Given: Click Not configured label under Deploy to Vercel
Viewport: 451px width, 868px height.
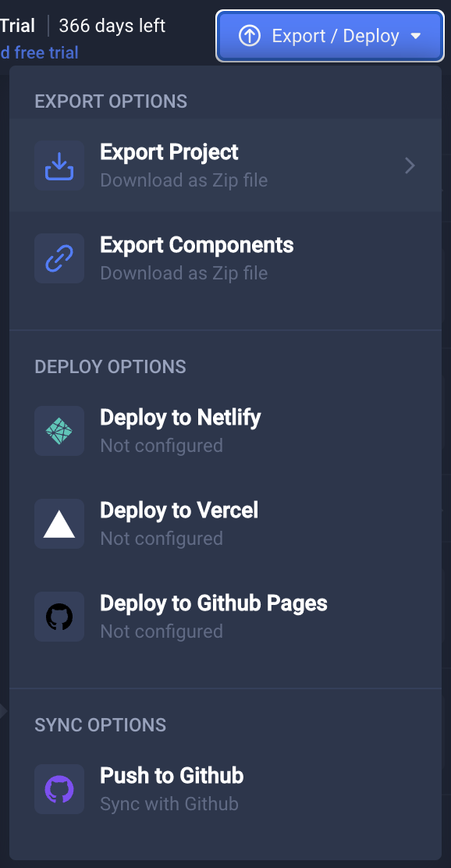Looking at the screenshot, I should [162, 538].
